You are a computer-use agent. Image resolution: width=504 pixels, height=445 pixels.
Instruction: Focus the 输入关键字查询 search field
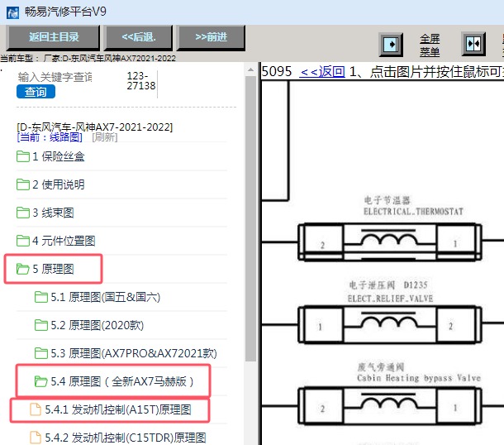pyautogui.click(x=55, y=77)
